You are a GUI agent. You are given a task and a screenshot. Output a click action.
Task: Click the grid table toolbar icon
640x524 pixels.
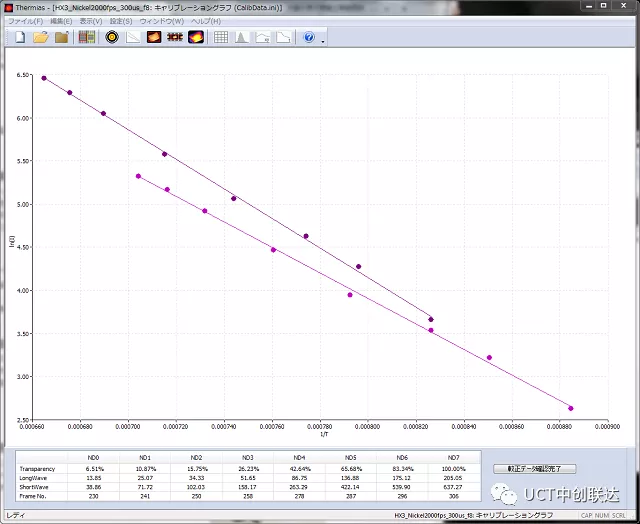(221, 38)
